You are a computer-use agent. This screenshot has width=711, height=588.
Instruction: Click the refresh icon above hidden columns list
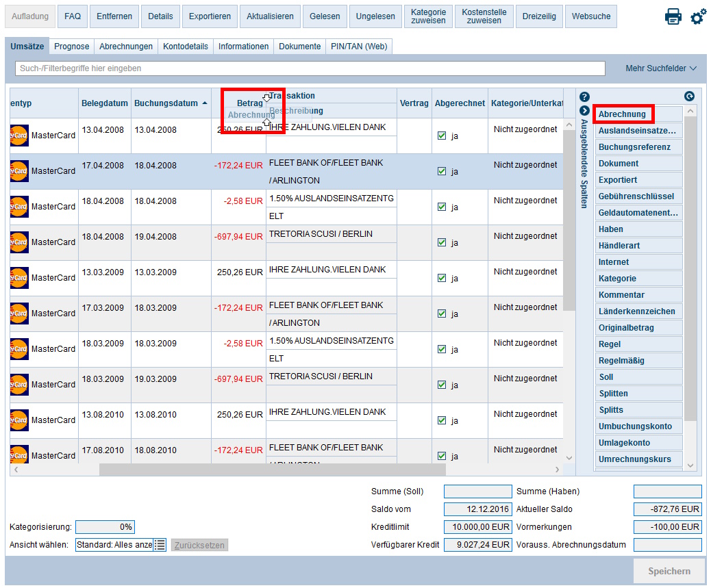coord(689,97)
